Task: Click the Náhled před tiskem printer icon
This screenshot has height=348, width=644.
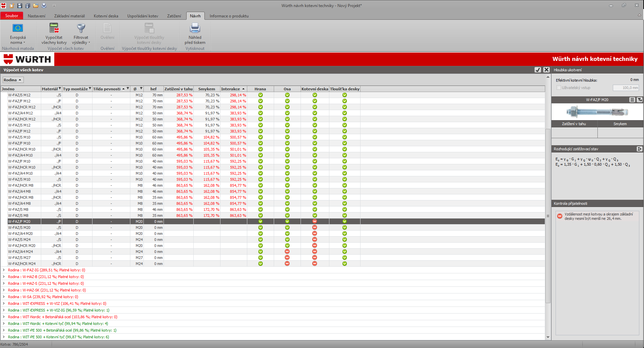Action: pyautogui.click(x=195, y=28)
